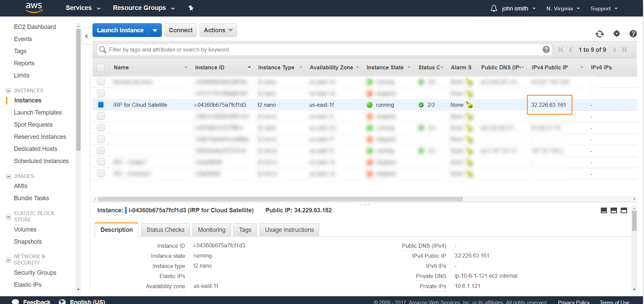Click the horizontal scrollbar under the instances table
The image size is (644, 304).
point(281,199)
